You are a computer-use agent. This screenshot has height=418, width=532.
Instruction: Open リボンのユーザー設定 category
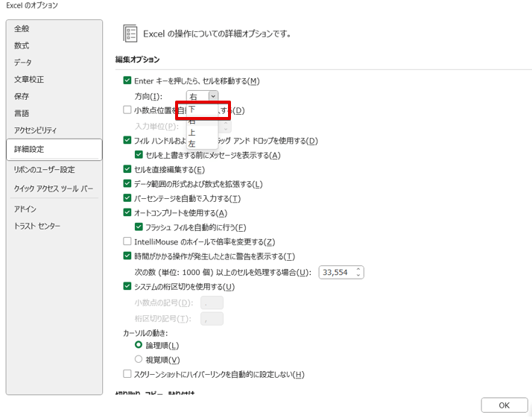tap(44, 170)
